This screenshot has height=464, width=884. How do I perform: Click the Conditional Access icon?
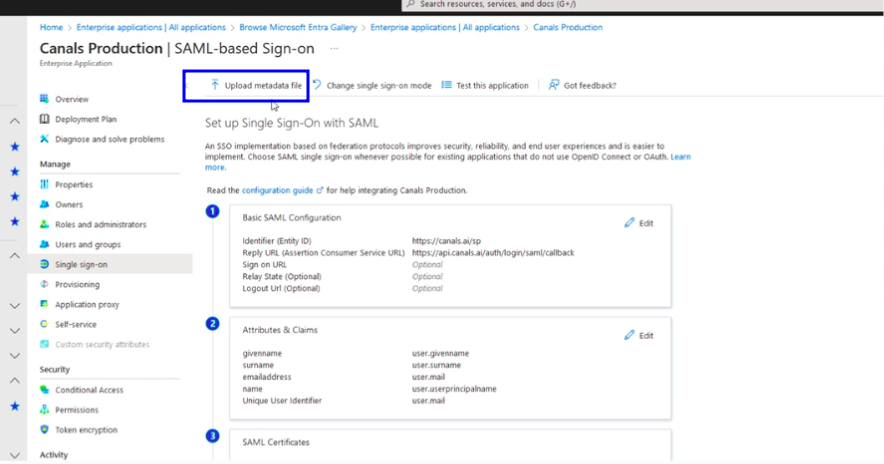[44, 390]
